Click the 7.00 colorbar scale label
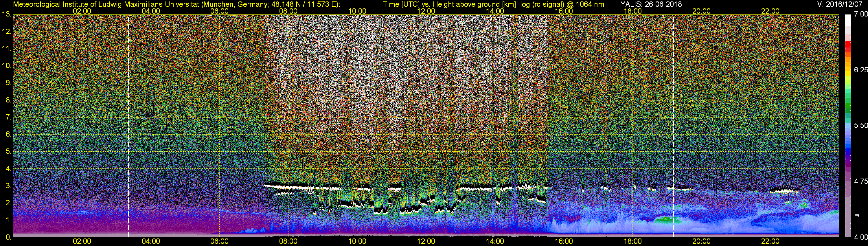Screen dimensions: 868x246 click(x=860, y=14)
